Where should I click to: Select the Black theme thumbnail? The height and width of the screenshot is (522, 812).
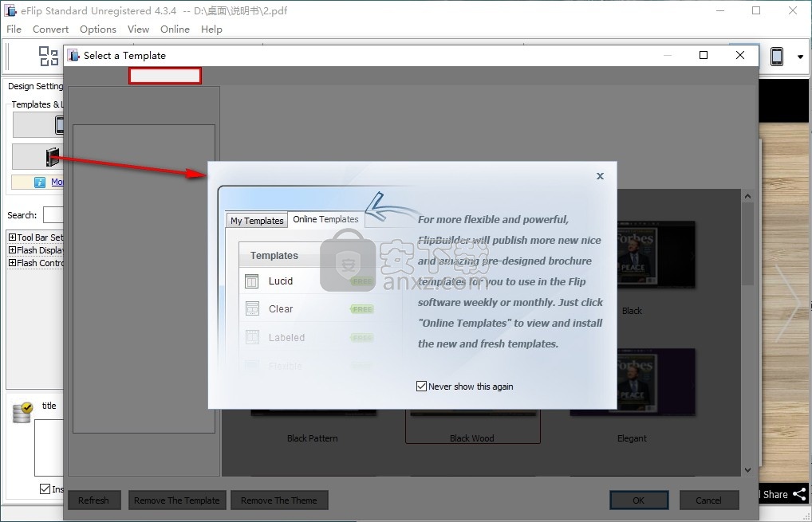(656, 254)
